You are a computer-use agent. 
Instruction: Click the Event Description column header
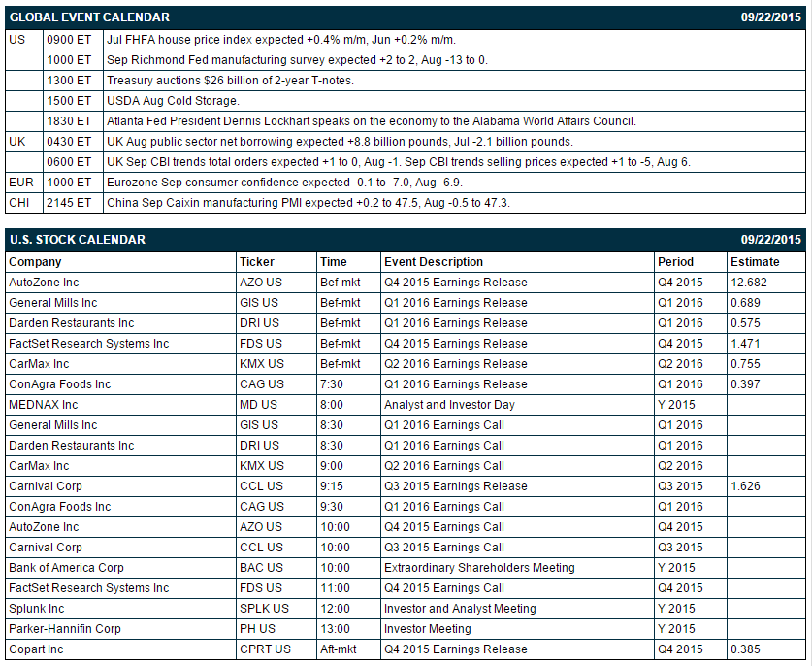[x=434, y=262]
